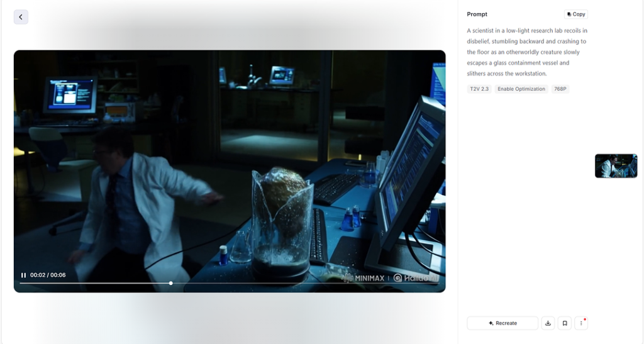Click the Enable Optimization tag
Viewport: 644px width, 344px height.
coord(521,89)
